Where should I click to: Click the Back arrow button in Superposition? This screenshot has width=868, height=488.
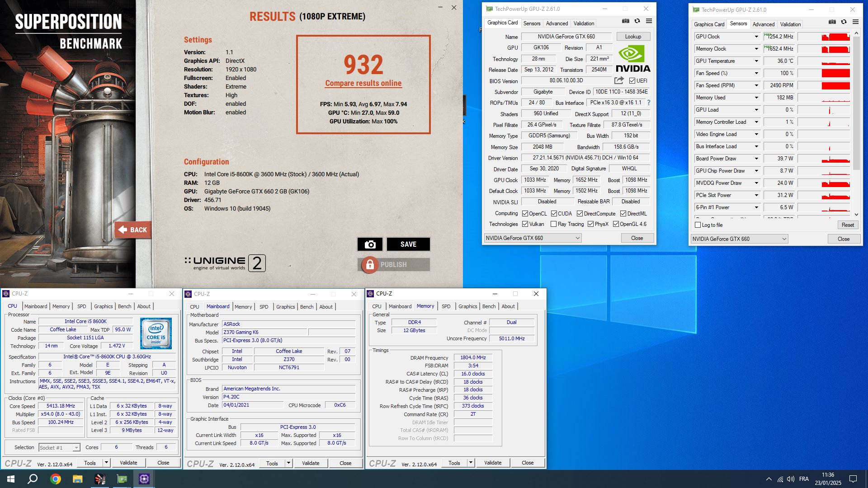[x=133, y=230]
